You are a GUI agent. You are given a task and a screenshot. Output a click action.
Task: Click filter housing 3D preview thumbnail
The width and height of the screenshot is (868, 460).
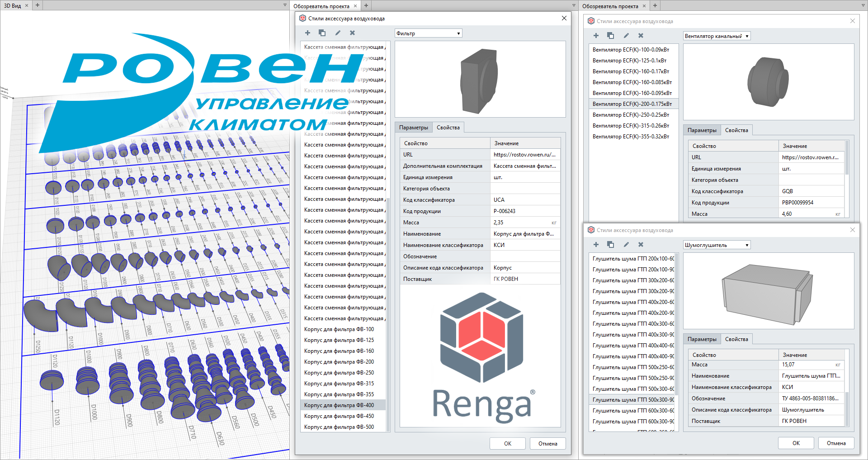coord(480,80)
